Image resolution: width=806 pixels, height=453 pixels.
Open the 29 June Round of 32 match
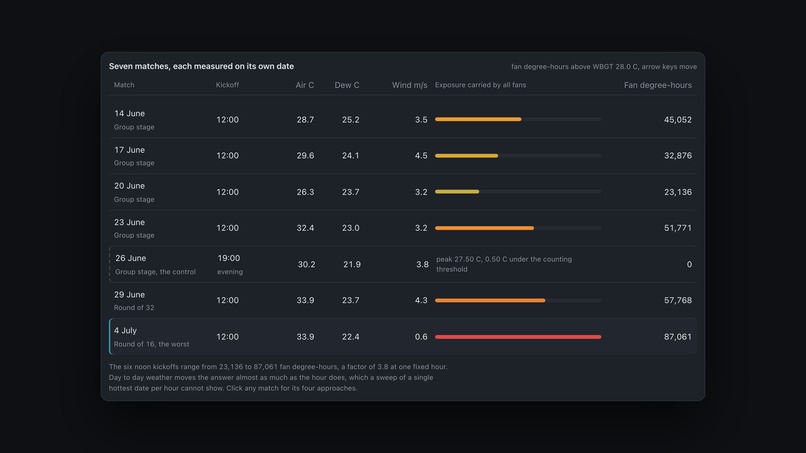coord(403,300)
